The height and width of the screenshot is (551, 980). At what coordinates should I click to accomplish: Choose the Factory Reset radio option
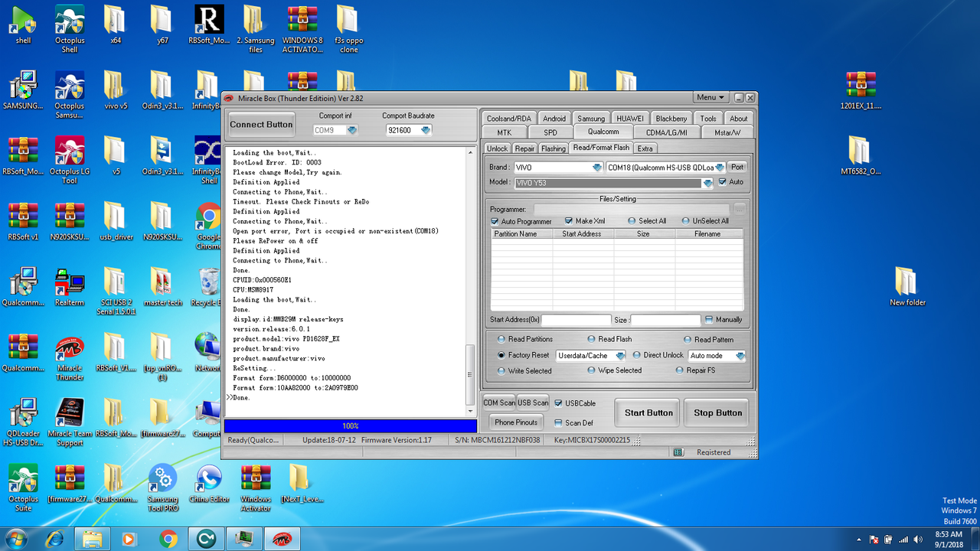point(501,355)
